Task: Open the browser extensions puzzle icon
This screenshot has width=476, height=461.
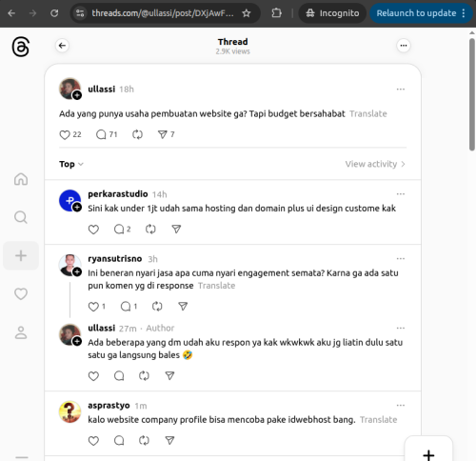Action: pos(276,13)
